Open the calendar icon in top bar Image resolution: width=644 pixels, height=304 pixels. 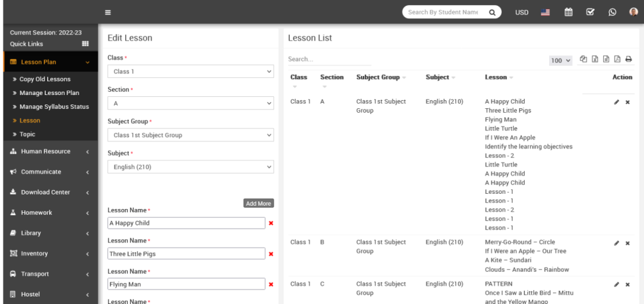click(569, 12)
